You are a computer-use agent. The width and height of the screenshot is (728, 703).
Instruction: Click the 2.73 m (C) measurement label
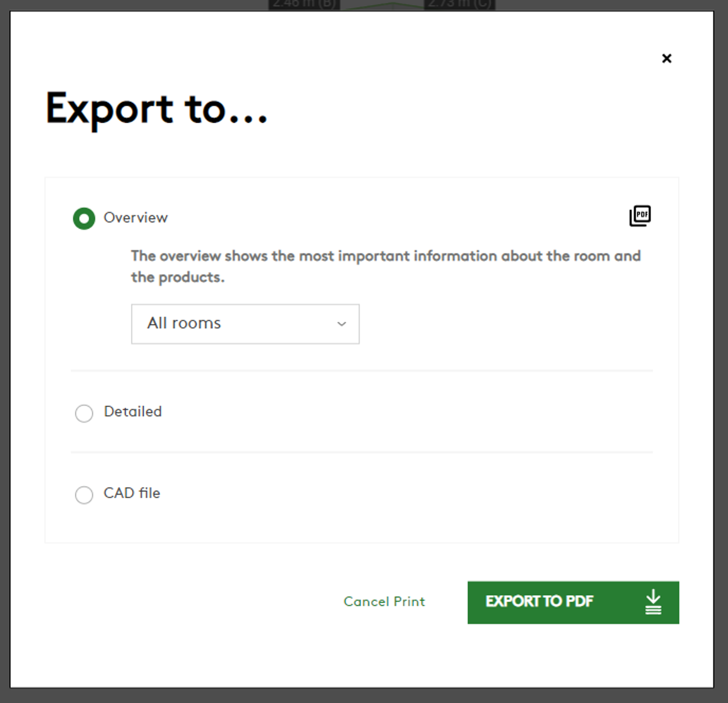click(x=460, y=5)
